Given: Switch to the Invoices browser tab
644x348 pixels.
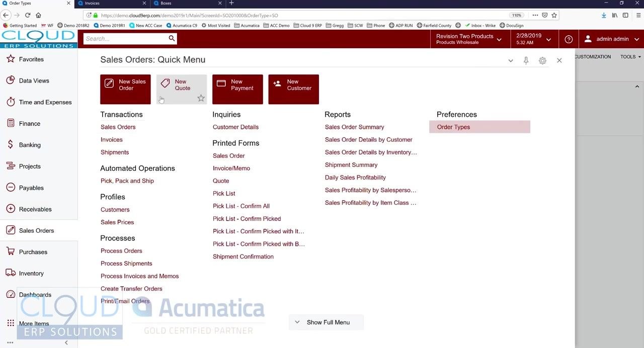Looking at the screenshot, I should pos(113,4).
